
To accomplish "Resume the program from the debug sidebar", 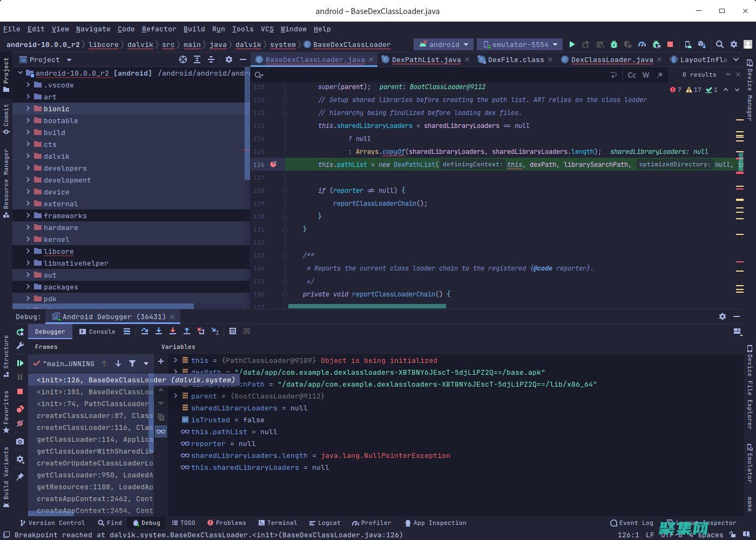I will click(x=20, y=363).
